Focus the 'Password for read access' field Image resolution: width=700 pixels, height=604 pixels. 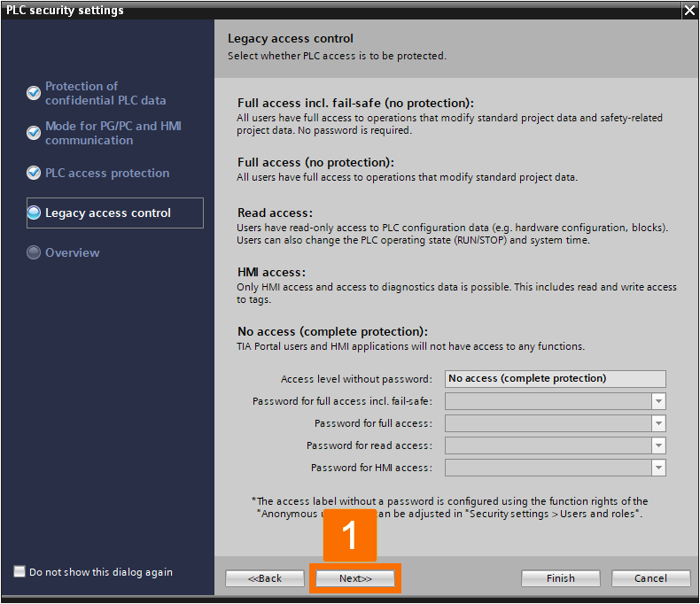[548, 445]
